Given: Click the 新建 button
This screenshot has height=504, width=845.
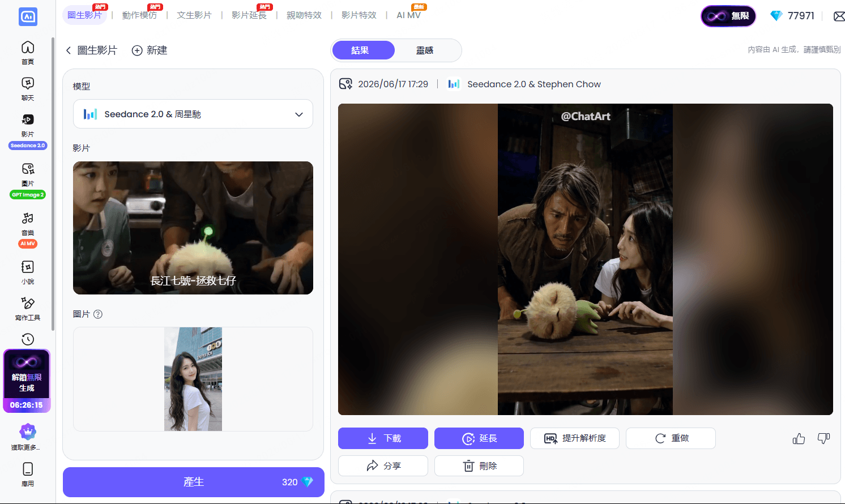Looking at the screenshot, I should click(150, 50).
